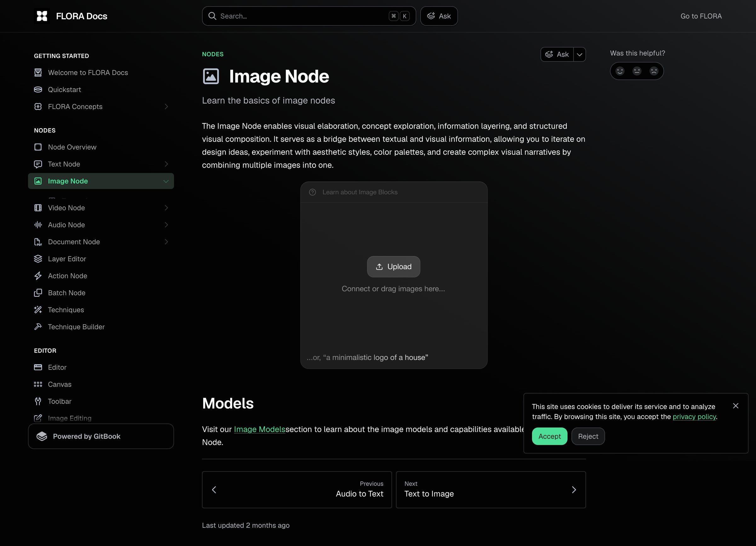Select Layer Editor in the sidebar
The image size is (756, 546).
pos(101,259)
